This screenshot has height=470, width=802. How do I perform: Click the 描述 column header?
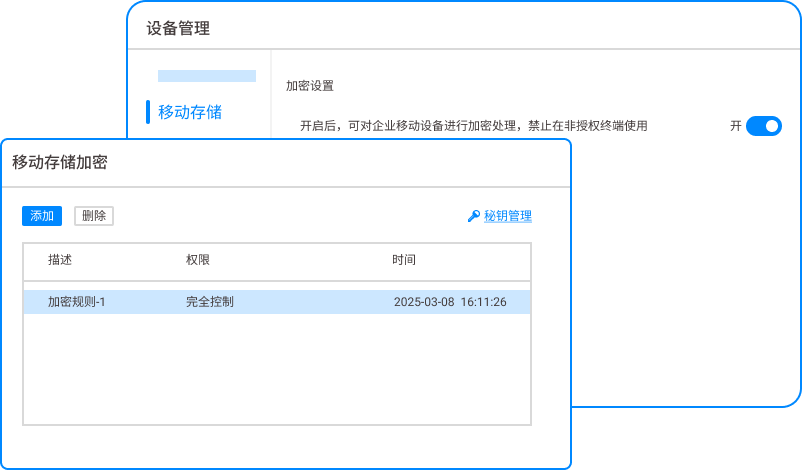coord(60,260)
